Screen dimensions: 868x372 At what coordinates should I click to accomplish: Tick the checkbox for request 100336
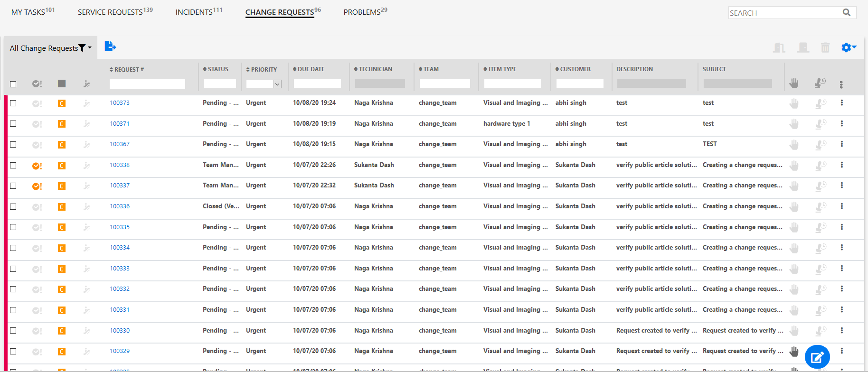point(13,206)
